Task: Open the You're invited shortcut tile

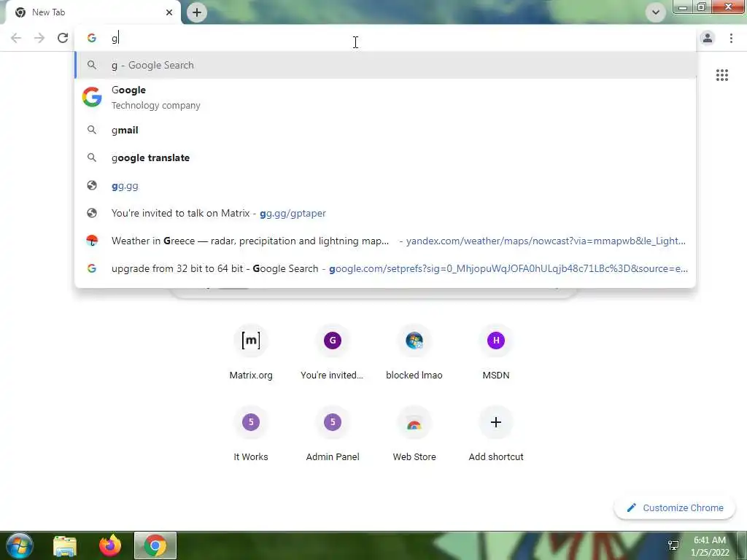Action: point(332,352)
